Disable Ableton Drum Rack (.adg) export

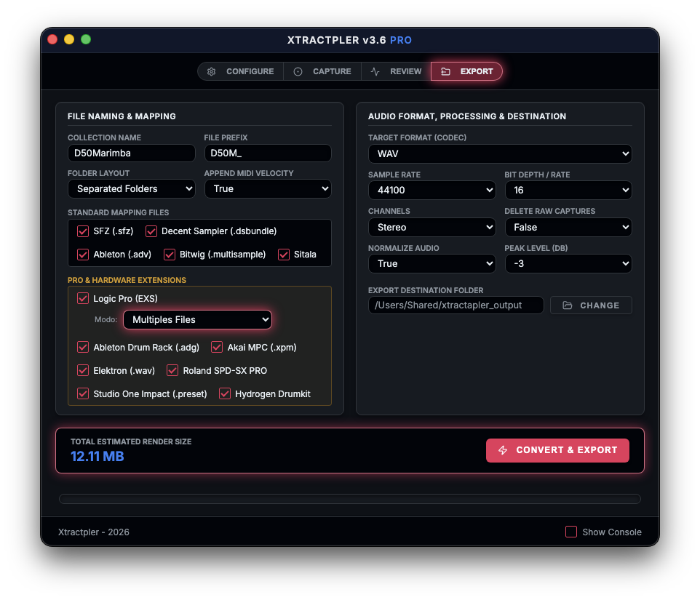pos(83,347)
